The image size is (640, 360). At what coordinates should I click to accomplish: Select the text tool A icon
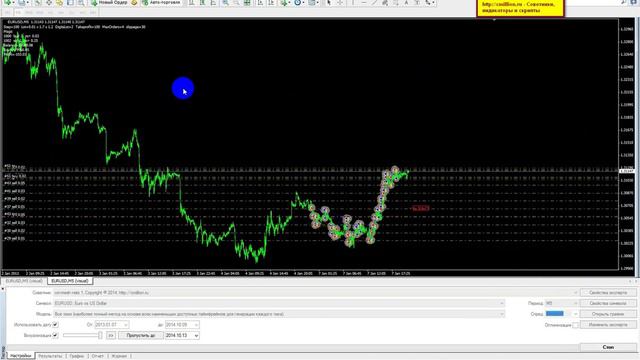[x=406, y=2]
